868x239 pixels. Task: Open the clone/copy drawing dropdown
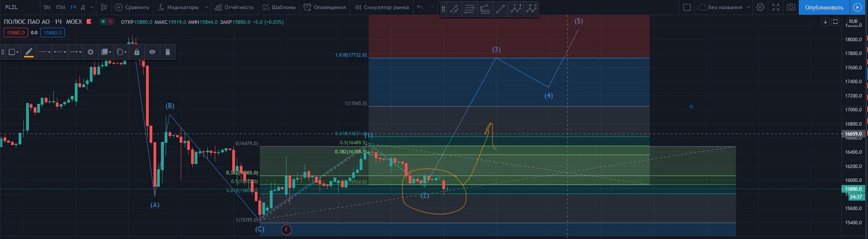121,52
